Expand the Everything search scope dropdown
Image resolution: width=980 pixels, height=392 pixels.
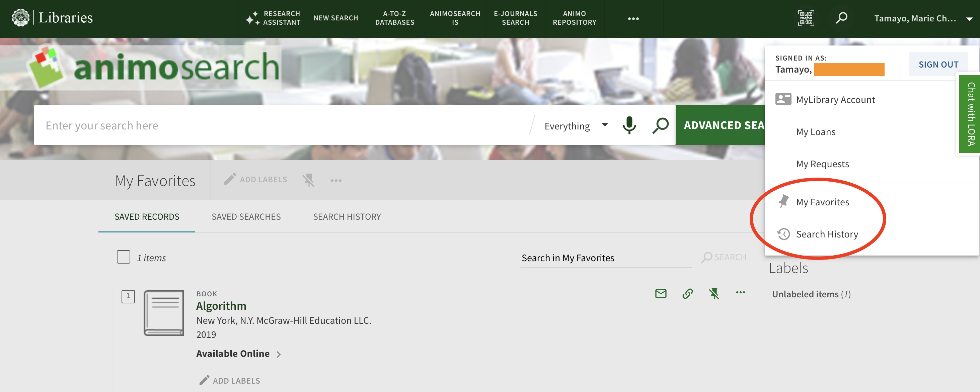click(x=605, y=125)
